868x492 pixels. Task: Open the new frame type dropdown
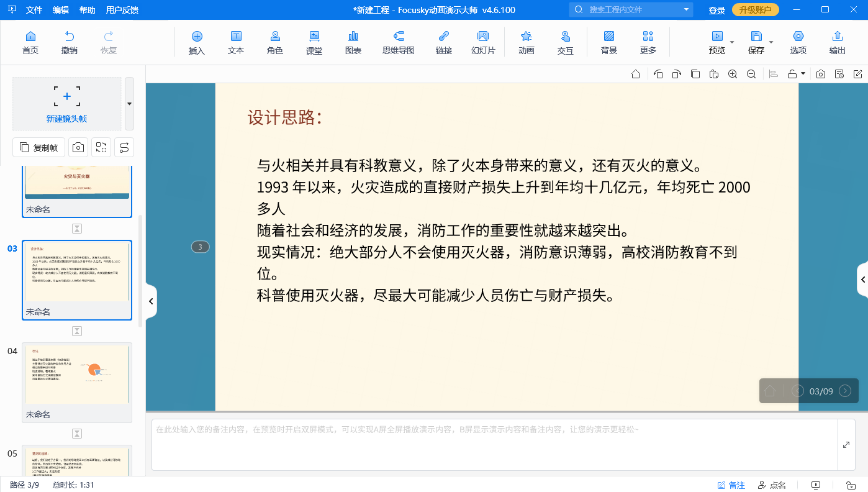pos(129,104)
